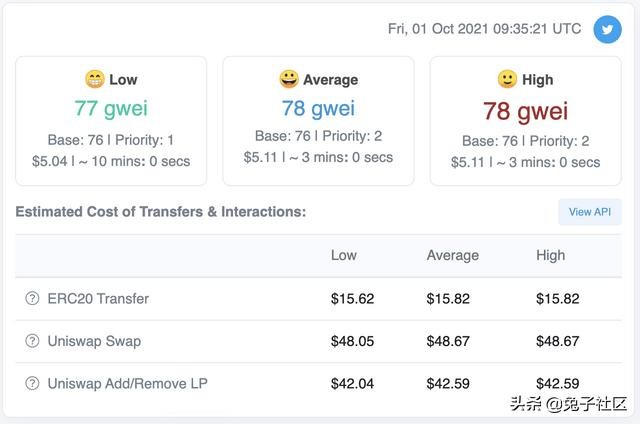The image size is (640, 424).
Task: Click the High column header
Action: [x=551, y=255]
